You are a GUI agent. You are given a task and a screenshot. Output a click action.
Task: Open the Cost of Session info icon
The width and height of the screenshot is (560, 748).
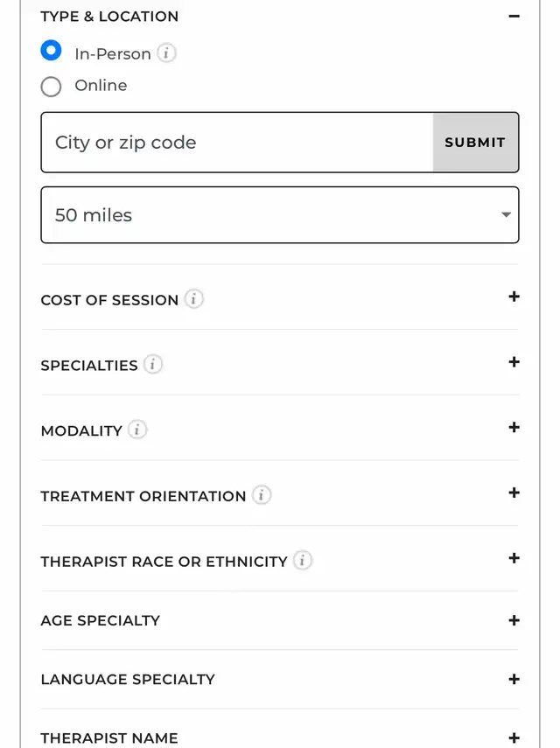click(193, 299)
